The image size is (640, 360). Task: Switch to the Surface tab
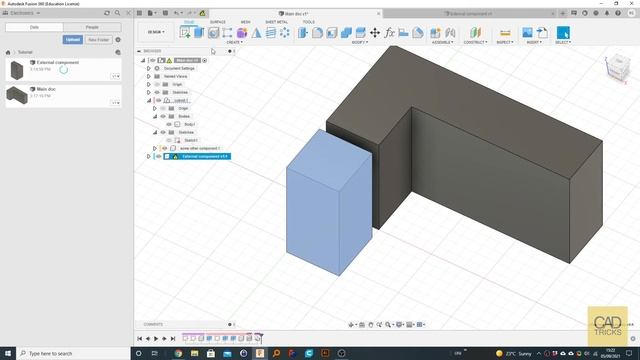point(218,22)
